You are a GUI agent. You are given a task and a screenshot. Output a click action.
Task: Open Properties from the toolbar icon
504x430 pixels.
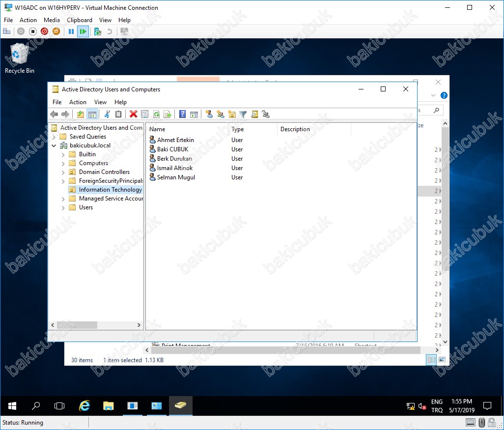pyautogui.click(x=144, y=114)
